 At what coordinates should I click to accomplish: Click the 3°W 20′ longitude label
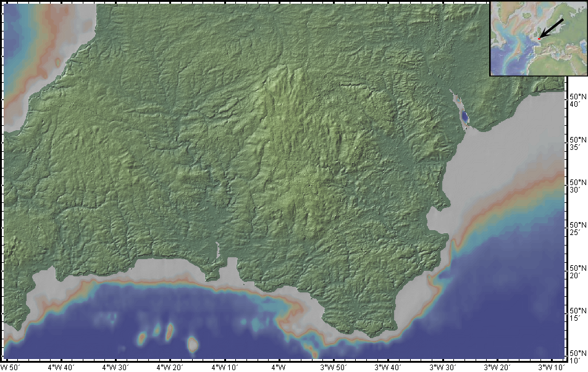[x=497, y=367]
